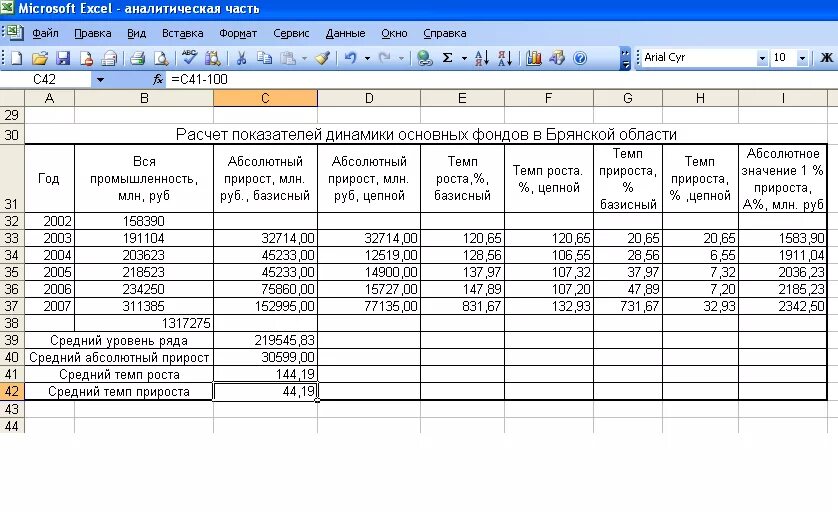The image size is (838, 512).
Task: Sort descending Z to A
Action: tap(505, 58)
